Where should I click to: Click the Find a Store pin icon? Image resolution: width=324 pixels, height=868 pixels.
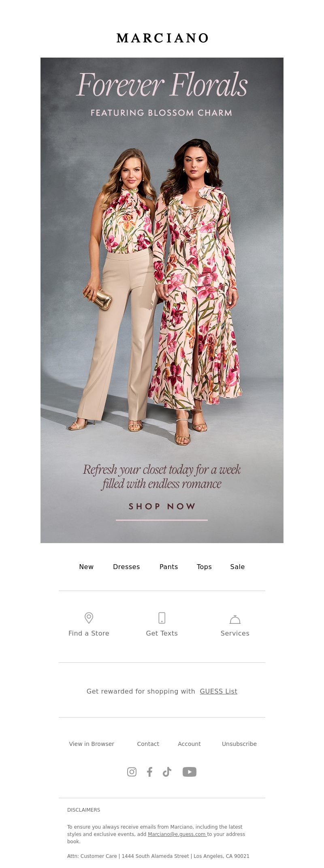pyautogui.click(x=89, y=618)
